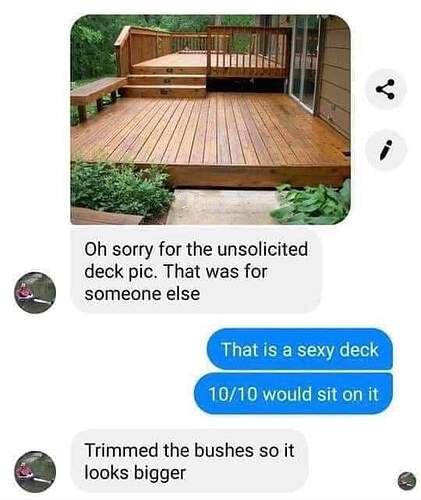Image resolution: width=421 pixels, height=500 pixels.
Task: Tap the concrete path below the deck
Action: pos(223,207)
